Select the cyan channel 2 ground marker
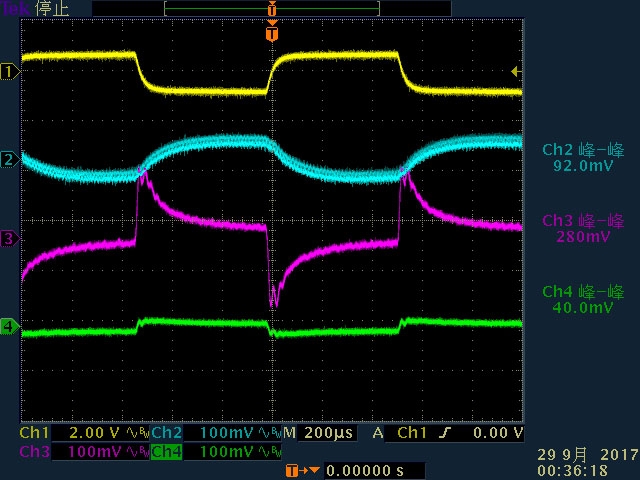This screenshot has height=480, width=640. [x=10, y=159]
